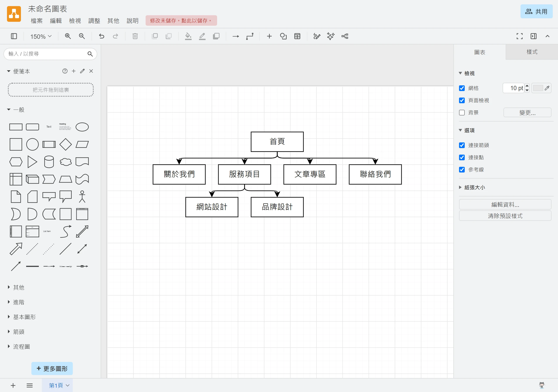Click the 編輯資料... button
Image resolution: width=558 pixels, height=392 pixels.
(505, 204)
